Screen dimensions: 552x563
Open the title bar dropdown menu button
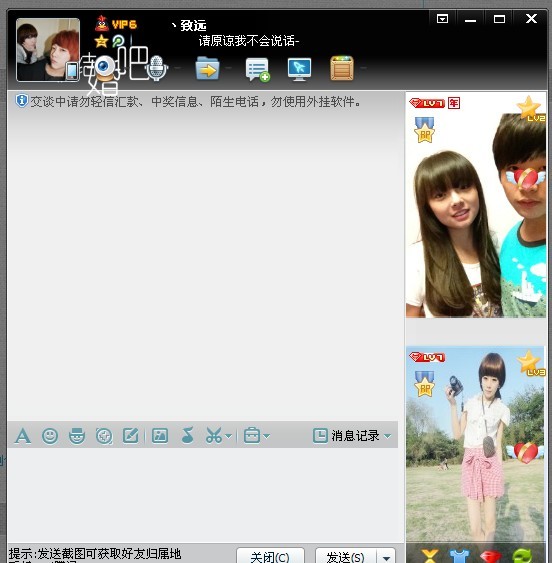tap(442, 19)
